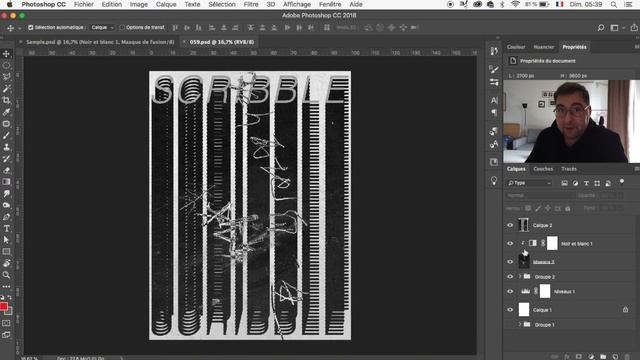Select the Lasso tool

point(7,77)
